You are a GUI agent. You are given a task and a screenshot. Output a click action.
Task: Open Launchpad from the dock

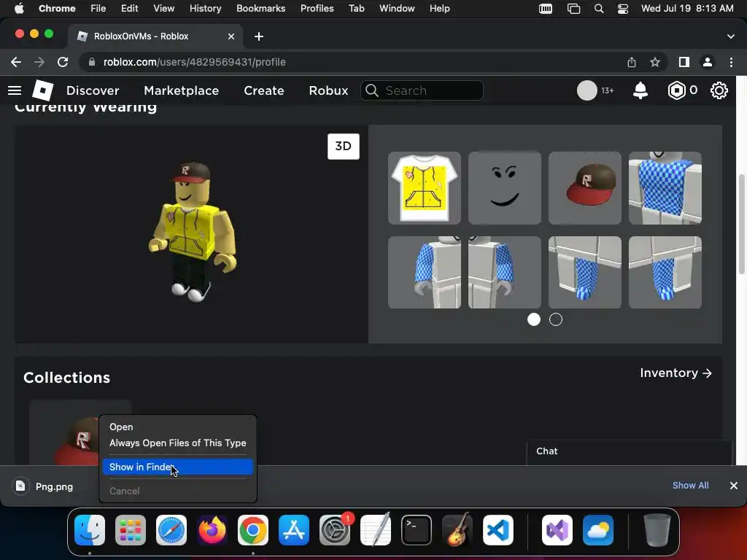(x=131, y=530)
